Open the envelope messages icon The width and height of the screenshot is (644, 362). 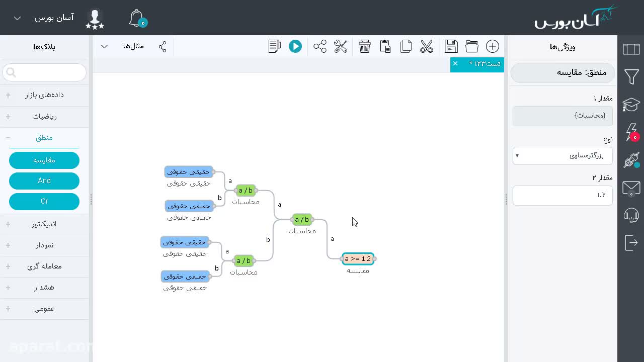click(631, 188)
